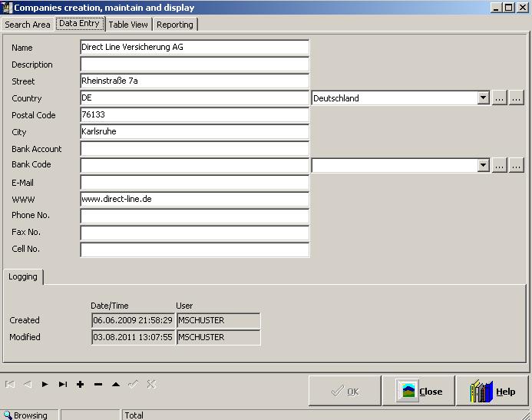The height and width of the screenshot is (420, 532).
Task: Click second ellipsis button beside Deutschland
Action: coord(516,98)
